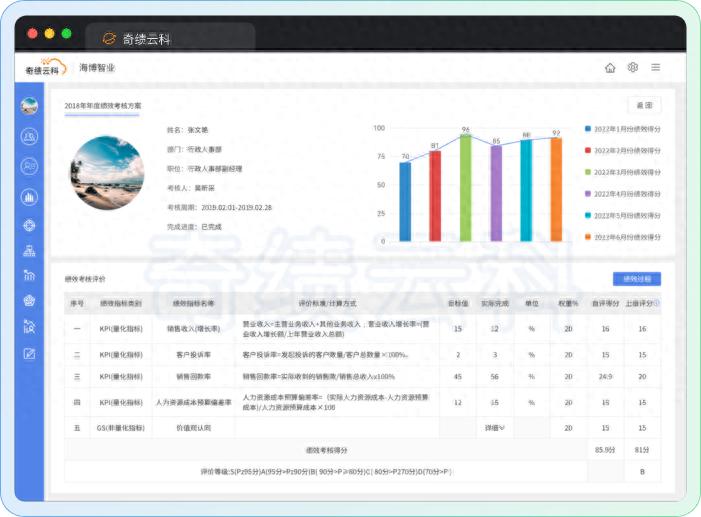The width and height of the screenshot is (701, 517).
Task: Toggle the 2022年6月份绩效得分 orange legend entry
Action: [622, 237]
